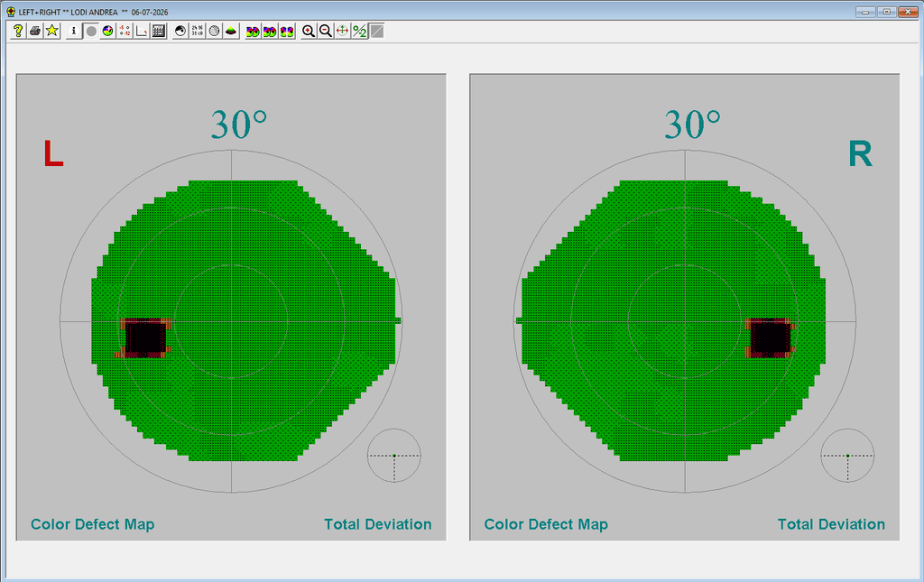Click the red four-way arrows icon
Viewport: 924px width, 582px height.
[x=342, y=32]
